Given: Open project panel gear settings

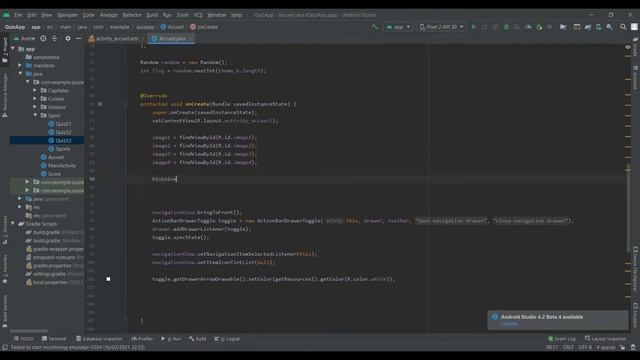Looking at the screenshot, I should tap(68, 38).
